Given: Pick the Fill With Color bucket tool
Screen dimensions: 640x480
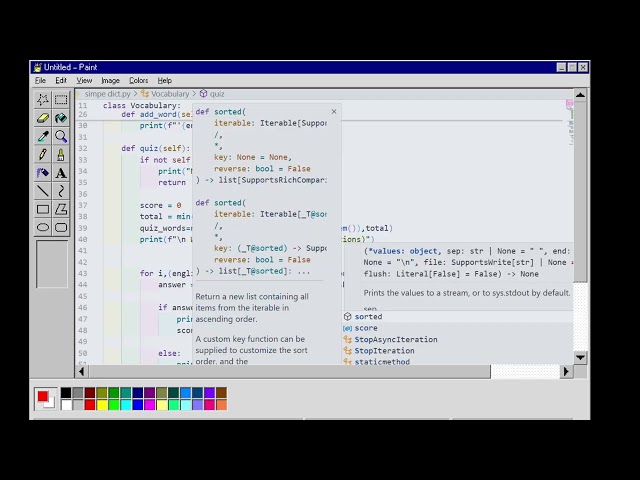Looking at the screenshot, I should [x=61, y=118].
